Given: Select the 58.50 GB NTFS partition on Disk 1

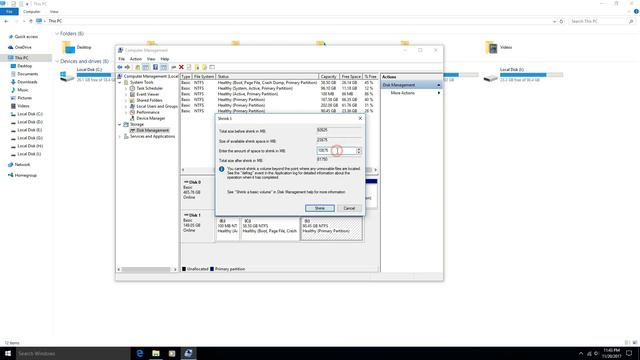Looking at the screenshot, I should click(270, 229).
